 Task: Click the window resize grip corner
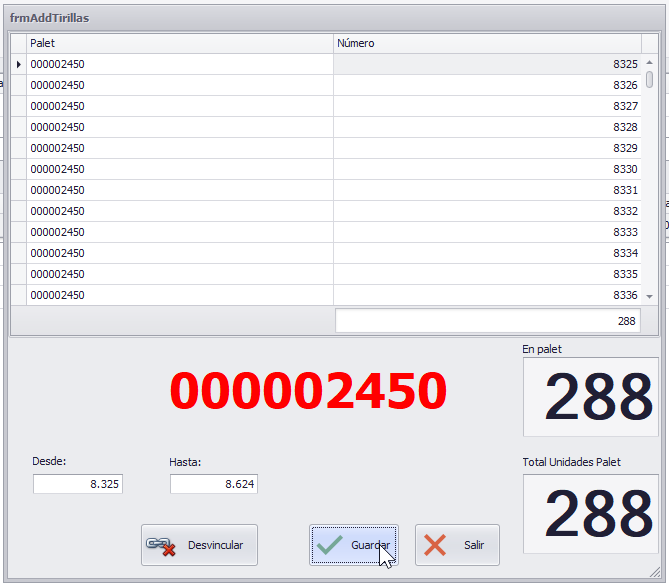pyautogui.click(x=655, y=572)
